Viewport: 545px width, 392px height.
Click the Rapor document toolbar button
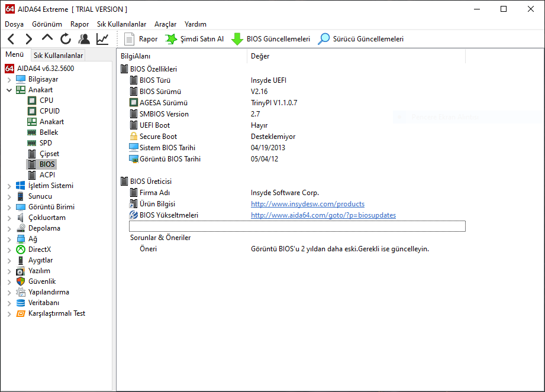point(141,39)
